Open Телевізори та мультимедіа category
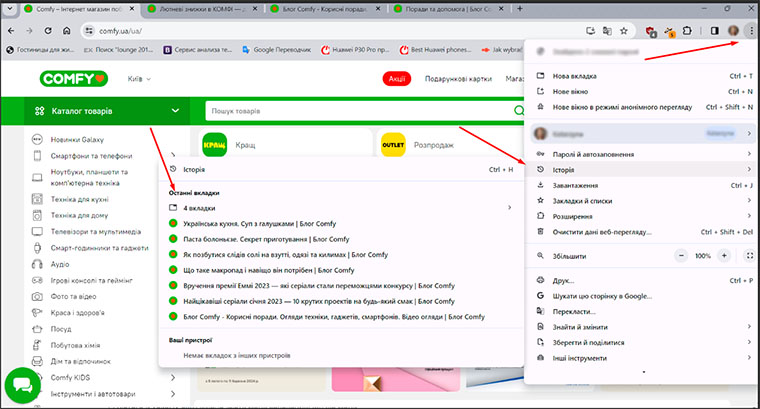The width and height of the screenshot is (760, 409). 96,232
